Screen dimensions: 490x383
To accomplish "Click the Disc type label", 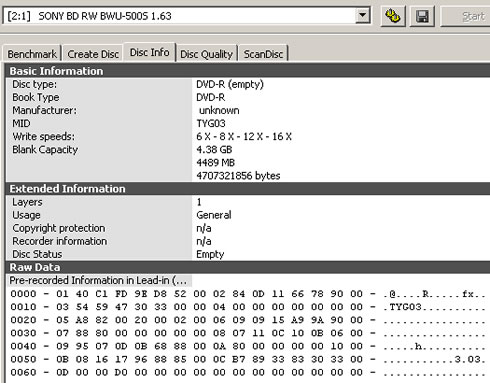I will [34, 84].
